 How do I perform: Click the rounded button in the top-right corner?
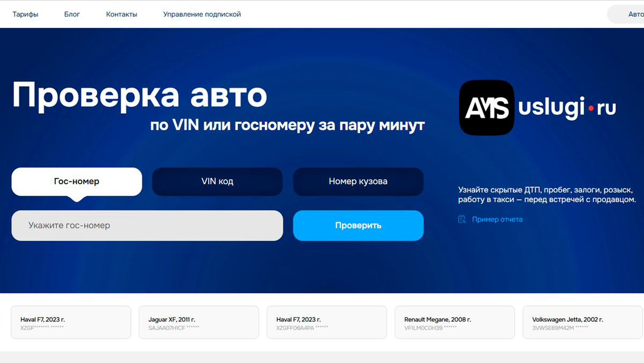click(x=633, y=14)
